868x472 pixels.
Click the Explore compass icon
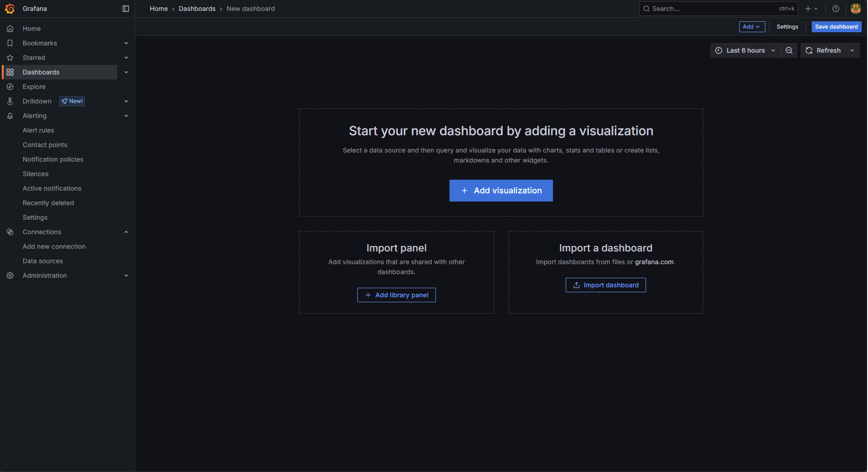10,87
